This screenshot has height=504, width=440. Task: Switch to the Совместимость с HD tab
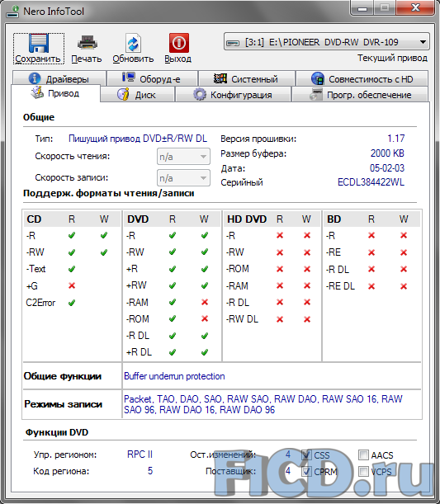pyautogui.click(x=362, y=78)
